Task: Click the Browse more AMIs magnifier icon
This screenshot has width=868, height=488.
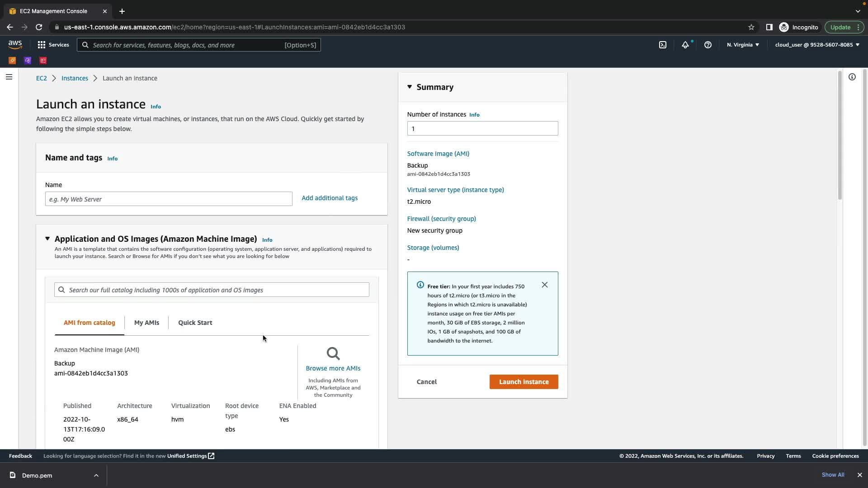Action: 333,354
